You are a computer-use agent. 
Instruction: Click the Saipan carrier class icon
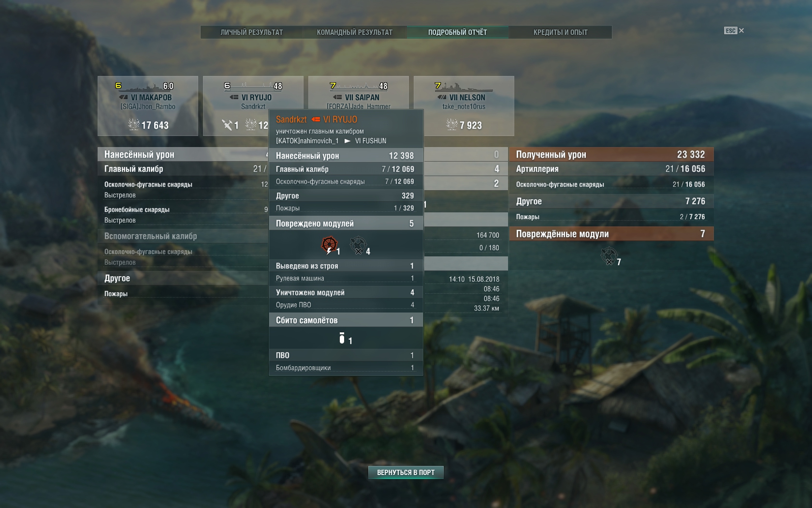click(338, 97)
